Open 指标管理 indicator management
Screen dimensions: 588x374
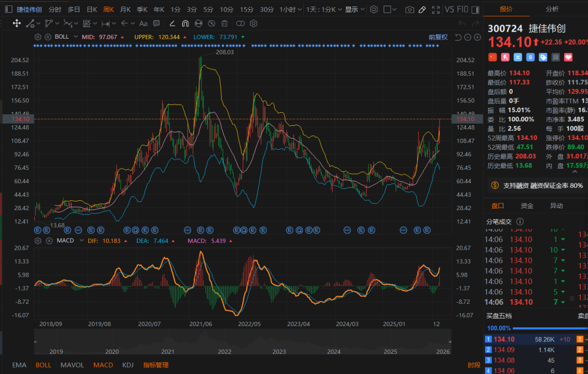coord(156,365)
